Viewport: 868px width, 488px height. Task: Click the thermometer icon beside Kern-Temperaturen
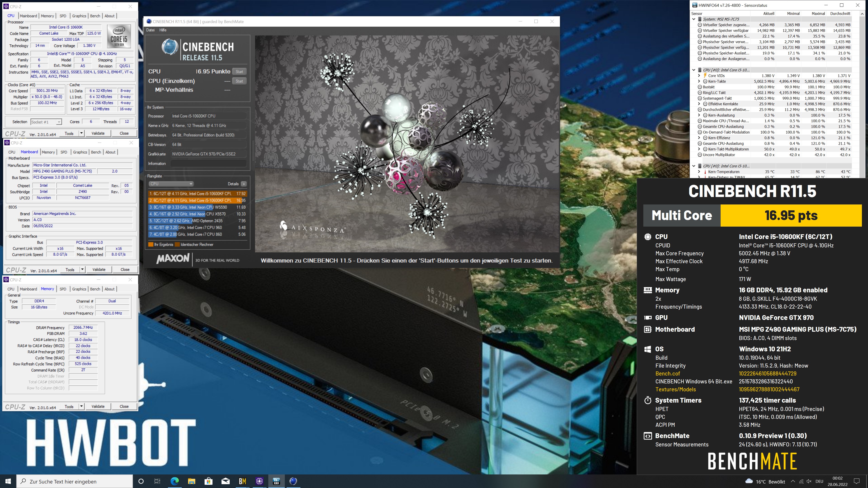pyautogui.click(x=705, y=172)
